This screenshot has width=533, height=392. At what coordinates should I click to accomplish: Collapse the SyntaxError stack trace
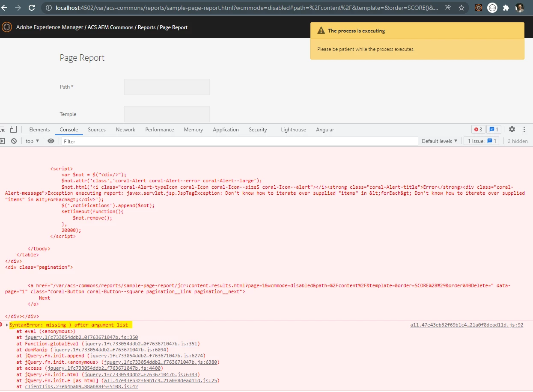click(x=7, y=325)
